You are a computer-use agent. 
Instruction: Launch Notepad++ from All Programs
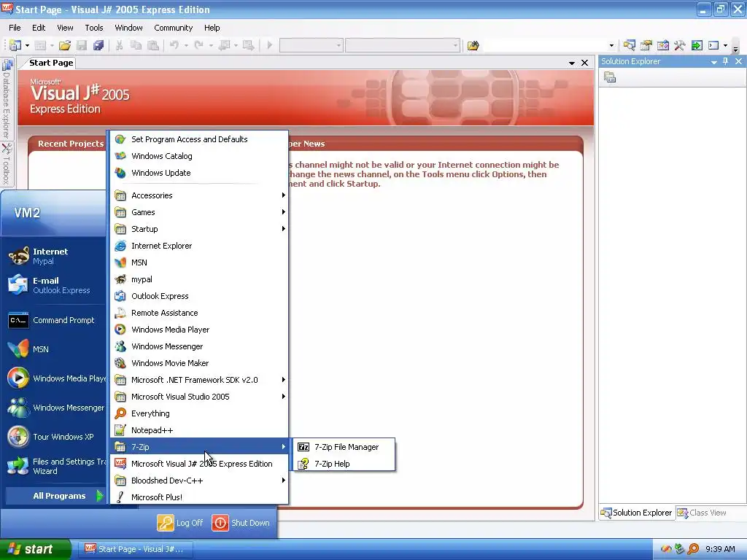pyautogui.click(x=199, y=430)
